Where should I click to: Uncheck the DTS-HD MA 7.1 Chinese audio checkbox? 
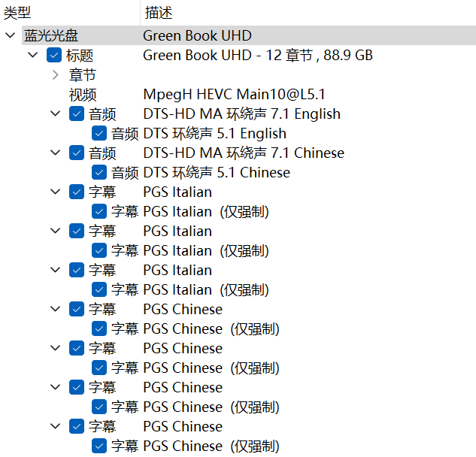77,153
